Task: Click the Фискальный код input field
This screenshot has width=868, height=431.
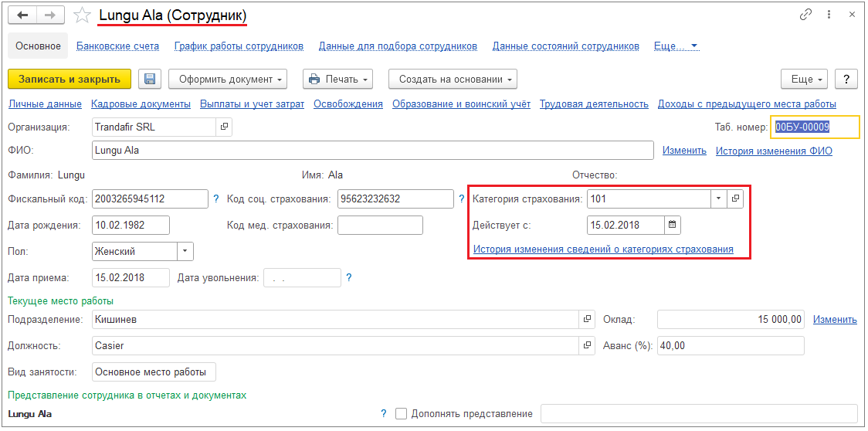Action: click(150, 199)
